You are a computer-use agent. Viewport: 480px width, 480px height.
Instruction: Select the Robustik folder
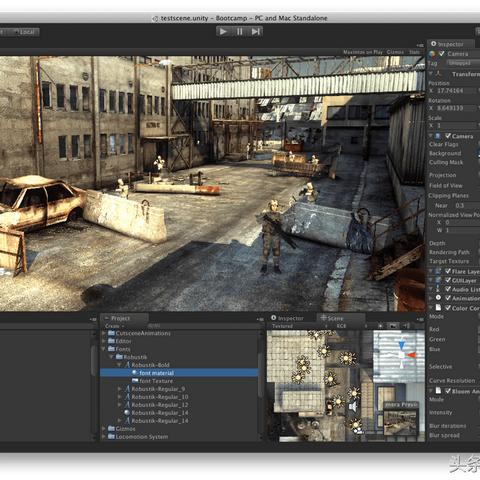tap(131, 357)
